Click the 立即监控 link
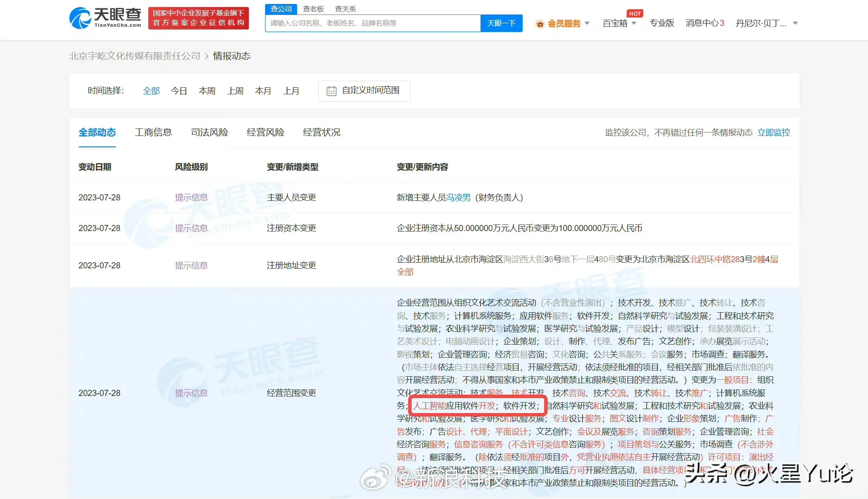 tap(774, 132)
